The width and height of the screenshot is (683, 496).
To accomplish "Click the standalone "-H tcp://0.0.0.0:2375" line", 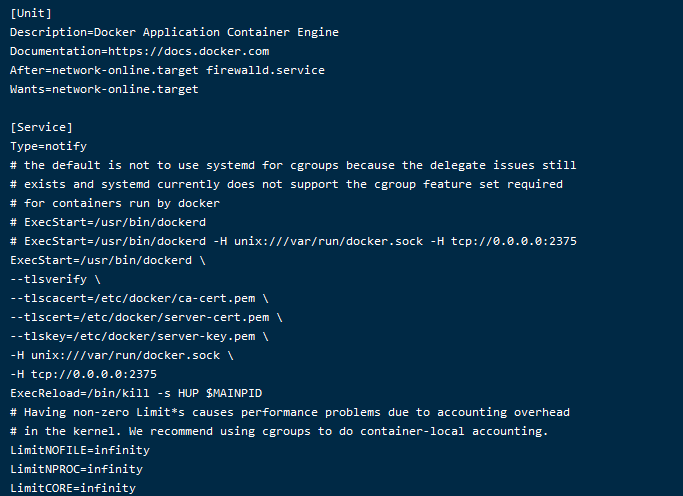I will (x=83, y=374).
